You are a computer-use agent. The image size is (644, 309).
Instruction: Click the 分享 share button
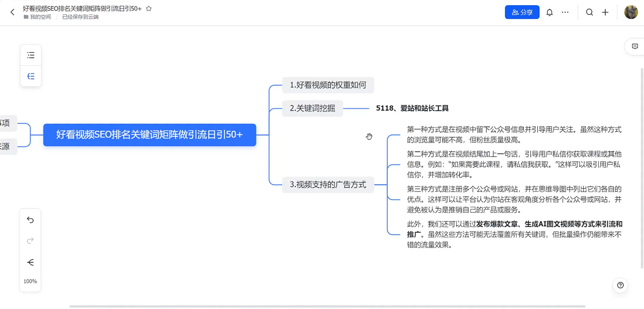[x=522, y=12]
